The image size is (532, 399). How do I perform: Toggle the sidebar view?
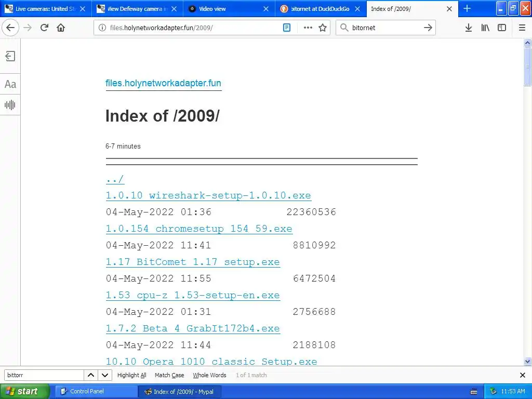pyautogui.click(x=502, y=28)
